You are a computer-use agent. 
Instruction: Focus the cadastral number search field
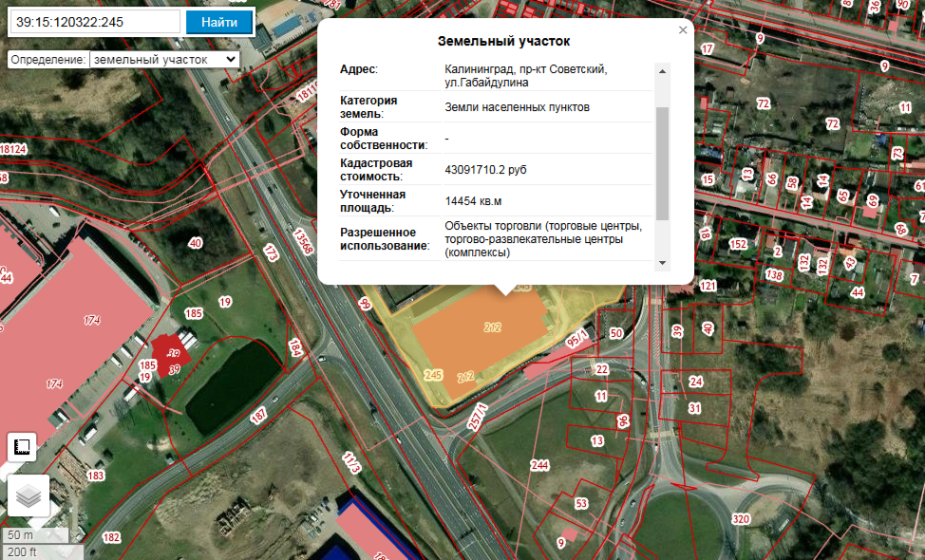(x=96, y=23)
